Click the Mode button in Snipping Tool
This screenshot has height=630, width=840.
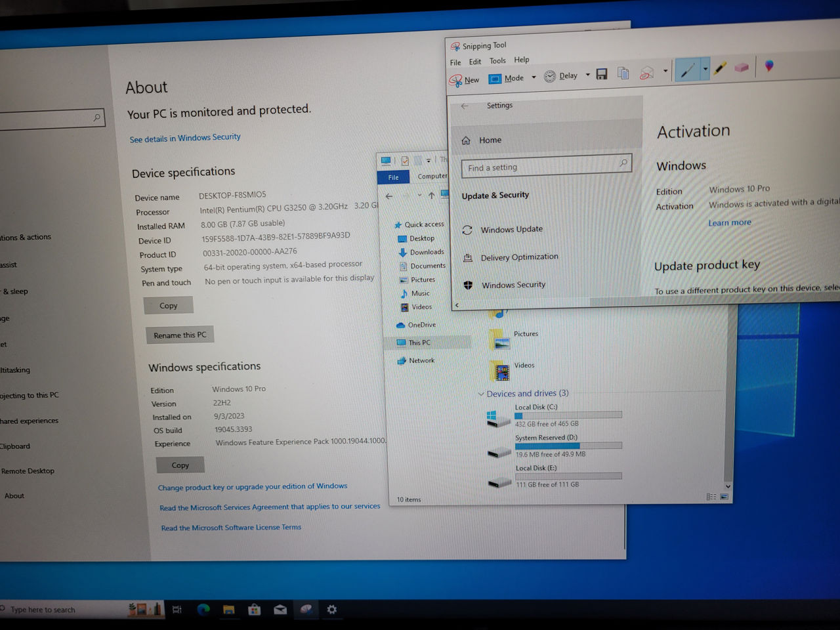click(x=507, y=78)
